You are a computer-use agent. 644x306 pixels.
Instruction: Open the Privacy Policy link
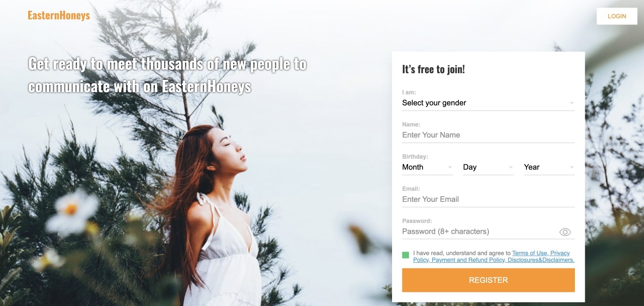point(559,253)
